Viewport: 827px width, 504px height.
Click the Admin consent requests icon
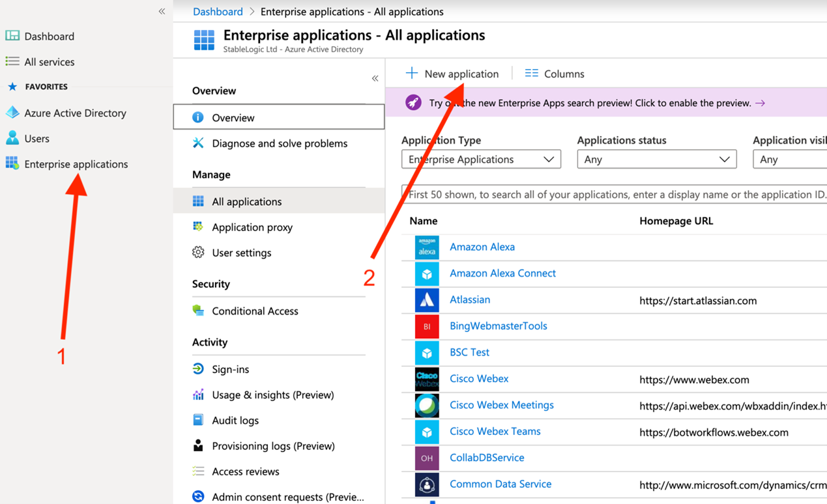(x=198, y=496)
